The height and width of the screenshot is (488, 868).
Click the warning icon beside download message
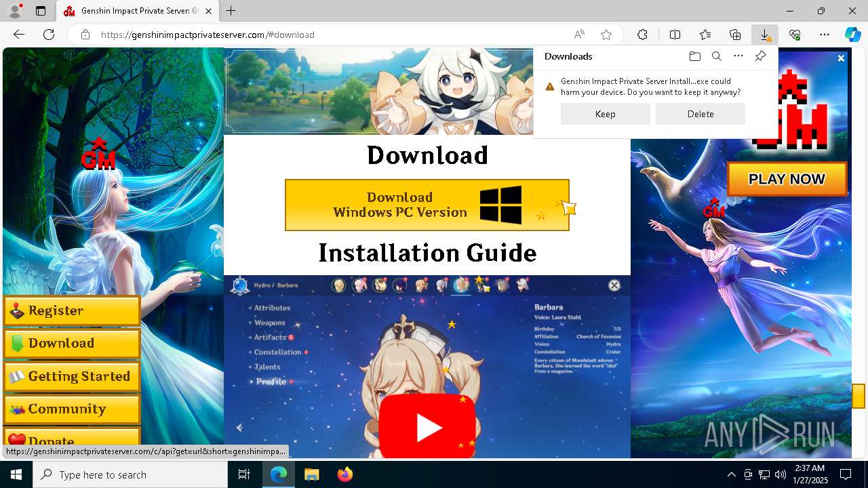tap(550, 87)
